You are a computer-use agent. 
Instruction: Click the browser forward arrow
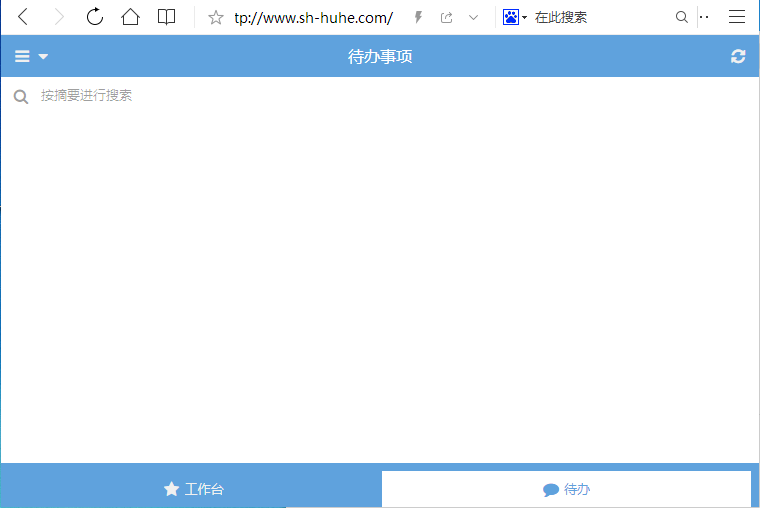pos(59,17)
